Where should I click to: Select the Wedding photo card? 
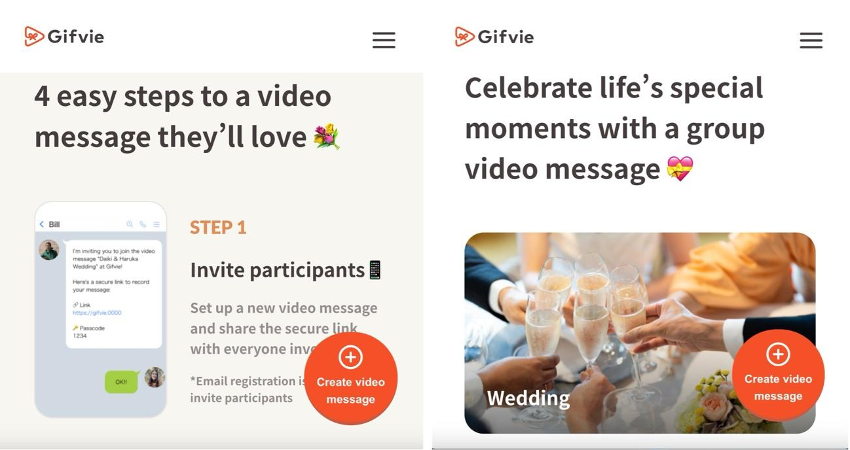point(640,333)
